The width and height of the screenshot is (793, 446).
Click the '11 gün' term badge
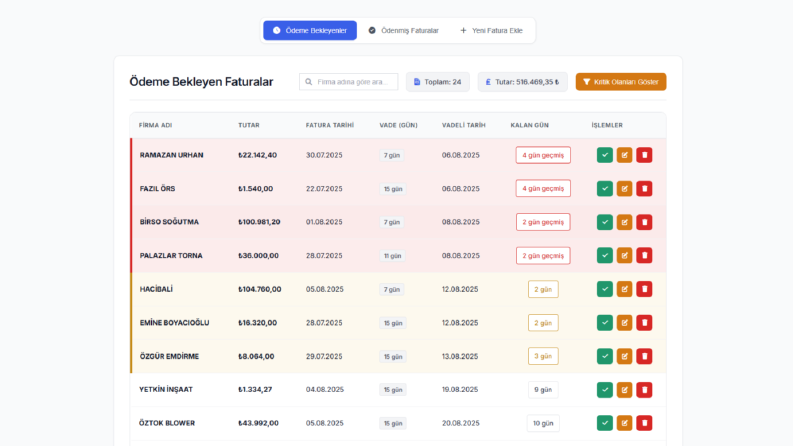(x=392, y=256)
